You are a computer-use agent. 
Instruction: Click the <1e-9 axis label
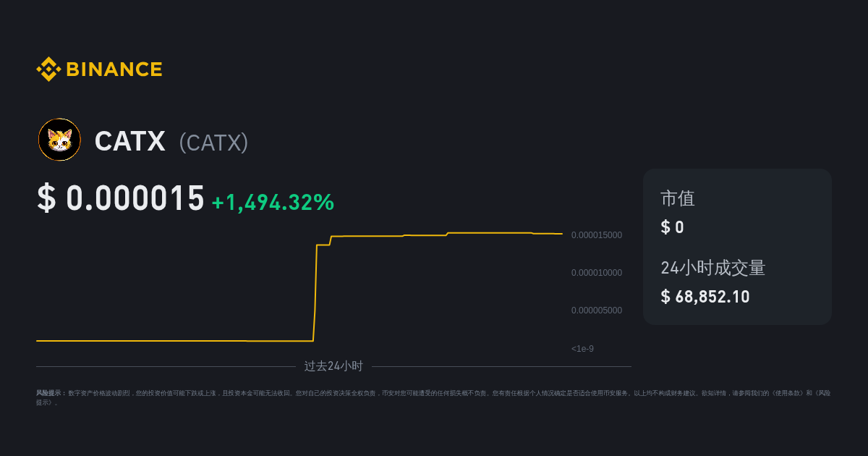(582, 349)
